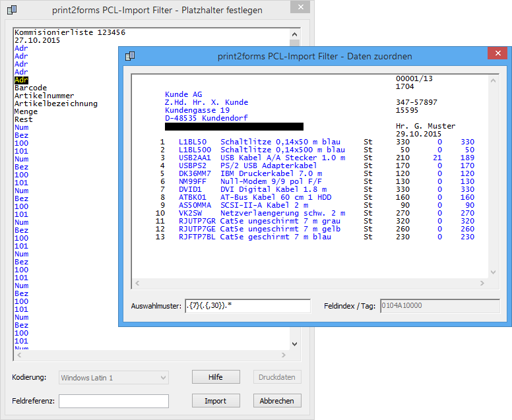Close the Daten zuordnen dialog
This screenshot has width=512, height=420.
click(x=496, y=56)
